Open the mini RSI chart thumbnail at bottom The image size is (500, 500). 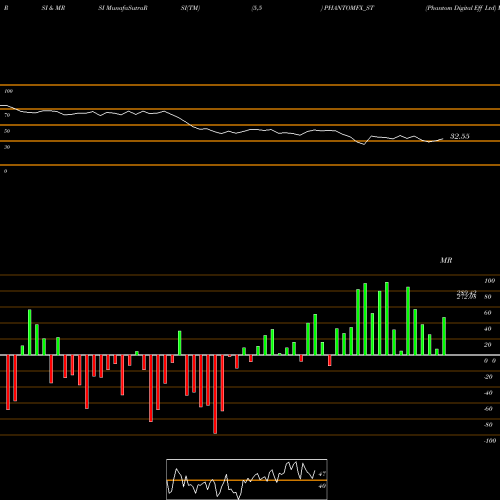247,479
